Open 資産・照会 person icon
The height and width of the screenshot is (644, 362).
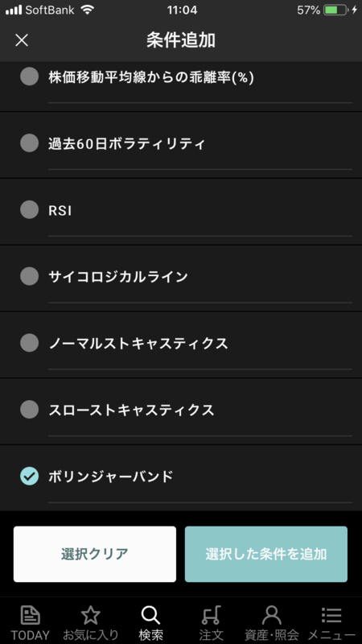271,616
